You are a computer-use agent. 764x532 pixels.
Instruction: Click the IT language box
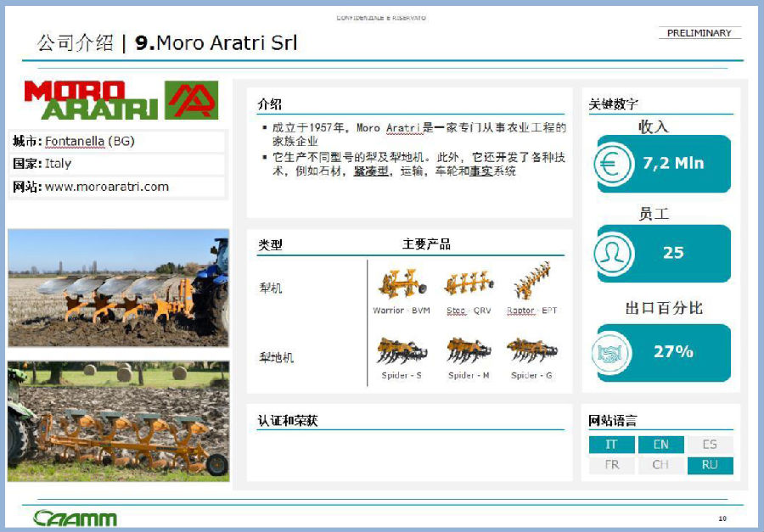tap(611, 445)
